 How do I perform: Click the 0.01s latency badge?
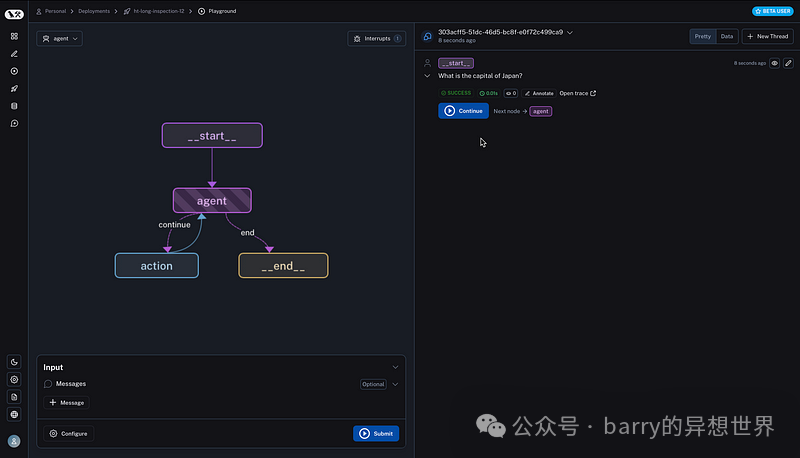point(488,93)
